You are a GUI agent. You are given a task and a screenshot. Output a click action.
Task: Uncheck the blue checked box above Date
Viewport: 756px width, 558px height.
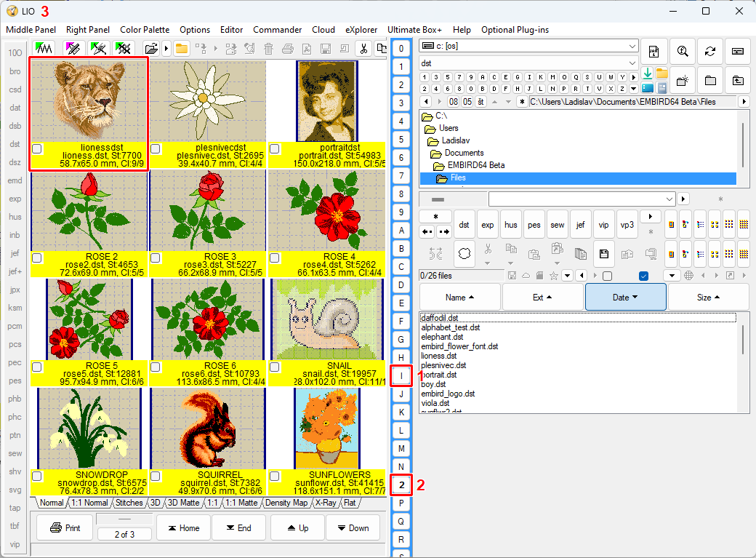[643, 276]
